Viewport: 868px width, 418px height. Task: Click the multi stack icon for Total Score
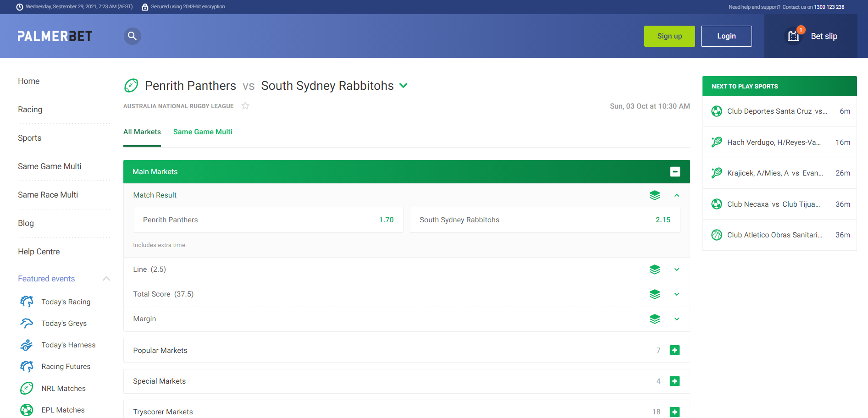655,294
